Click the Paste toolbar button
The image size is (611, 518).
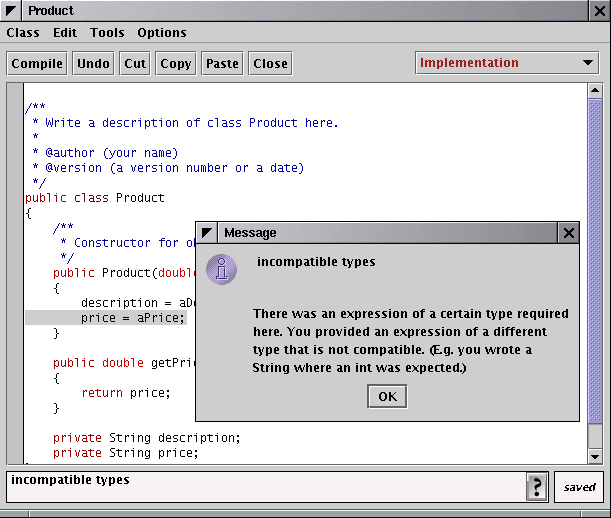(x=222, y=63)
